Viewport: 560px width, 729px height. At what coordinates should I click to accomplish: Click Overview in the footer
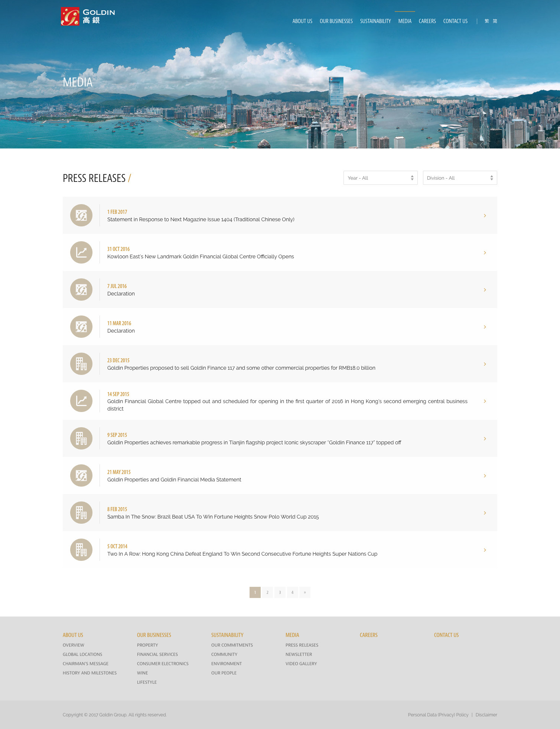coord(74,645)
